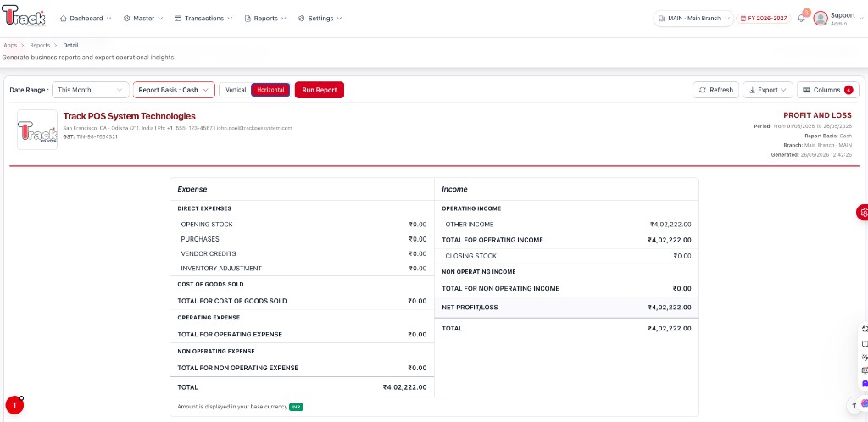This screenshot has width=868, height=422.
Task: Expand the Report Basis Cash dropdown
Action: 174,90
